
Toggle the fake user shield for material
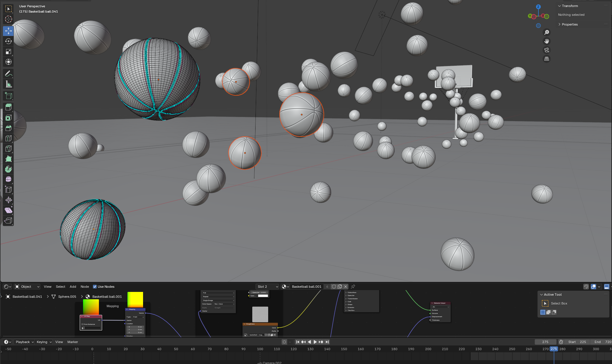point(334,287)
